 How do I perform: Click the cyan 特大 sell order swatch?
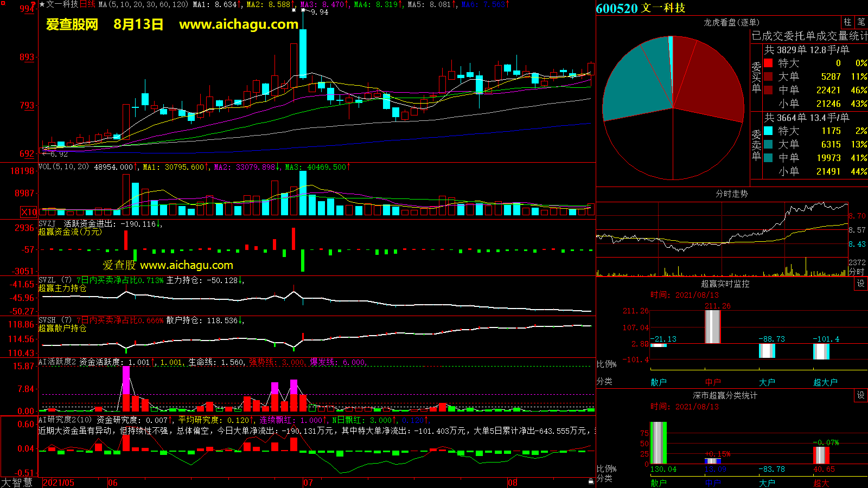tap(768, 131)
